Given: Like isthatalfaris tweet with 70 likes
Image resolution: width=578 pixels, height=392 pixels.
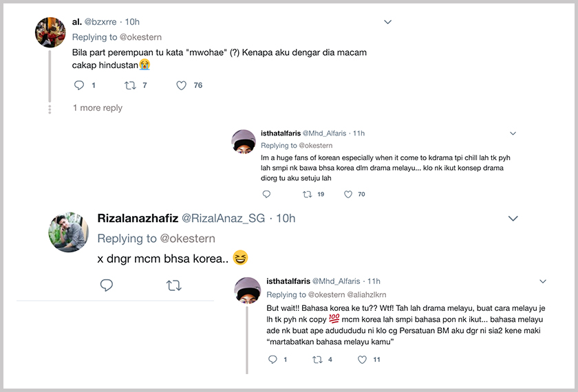Looking at the screenshot, I should coord(348,195).
